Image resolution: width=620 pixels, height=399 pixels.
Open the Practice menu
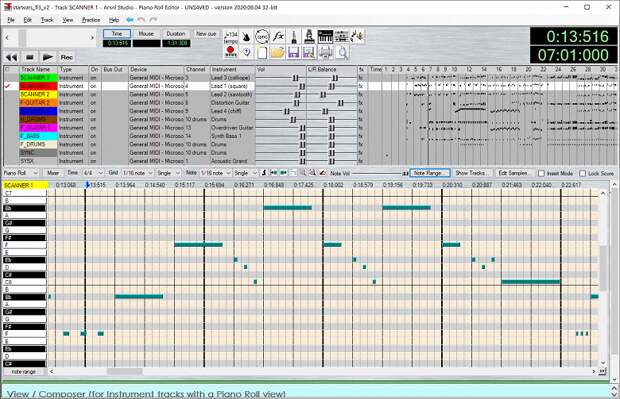(x=91, y=20)
